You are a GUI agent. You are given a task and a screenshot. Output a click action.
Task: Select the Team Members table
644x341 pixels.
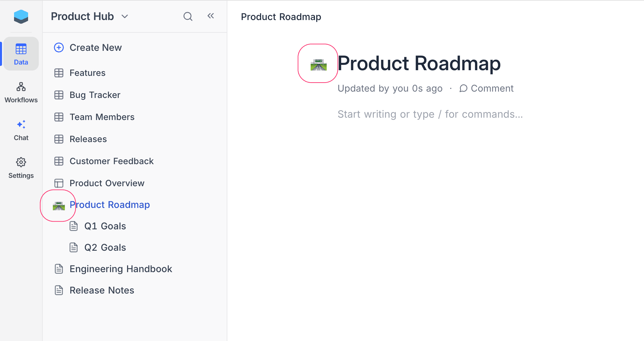102,117
